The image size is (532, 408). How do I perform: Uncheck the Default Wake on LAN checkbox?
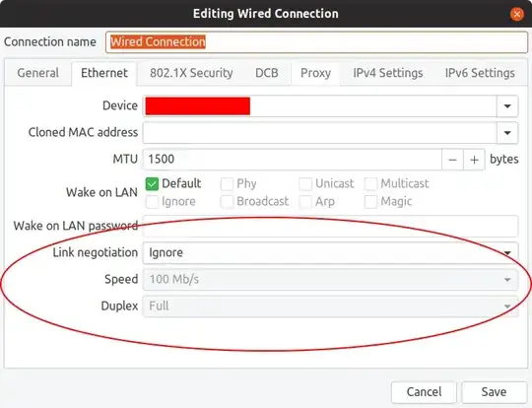(152, 184)
